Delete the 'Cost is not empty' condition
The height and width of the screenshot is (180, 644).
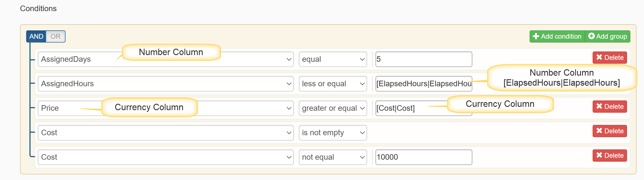(610, 131)
